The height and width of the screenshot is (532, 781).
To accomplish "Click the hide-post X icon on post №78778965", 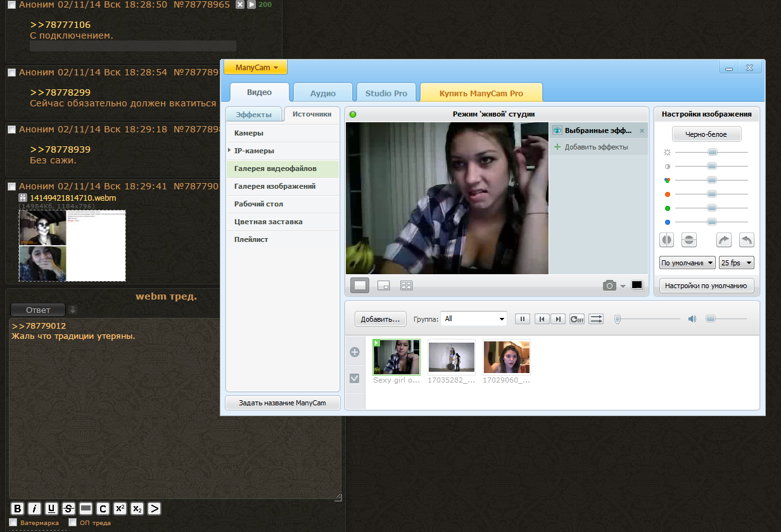I will (239, 4).
